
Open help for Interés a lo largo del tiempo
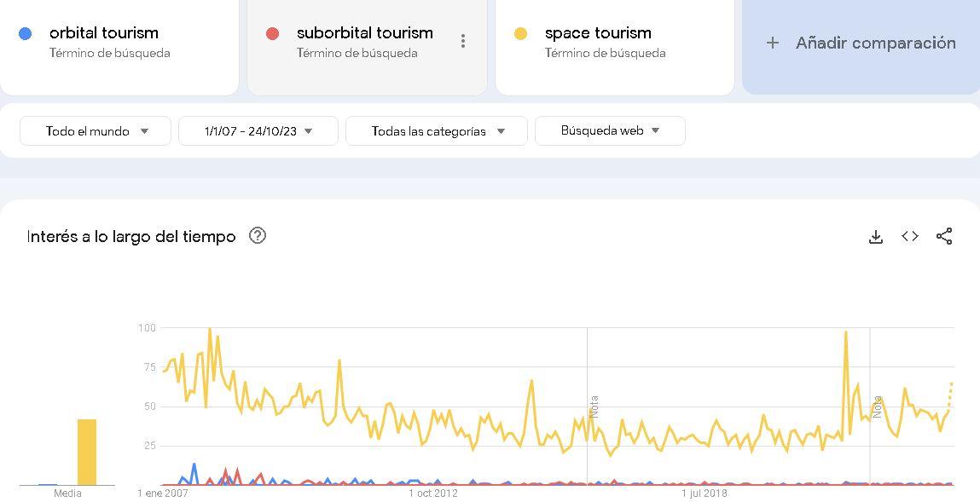(258, 235)
